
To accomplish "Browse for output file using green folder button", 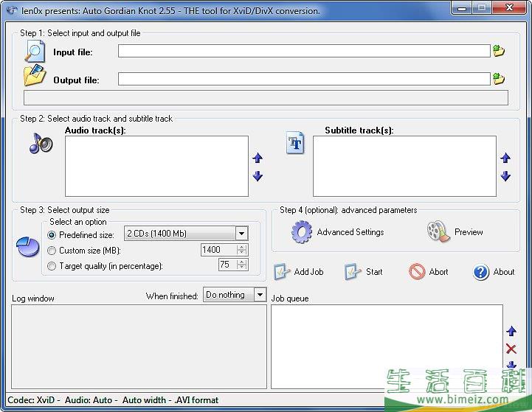I will 498,79.
